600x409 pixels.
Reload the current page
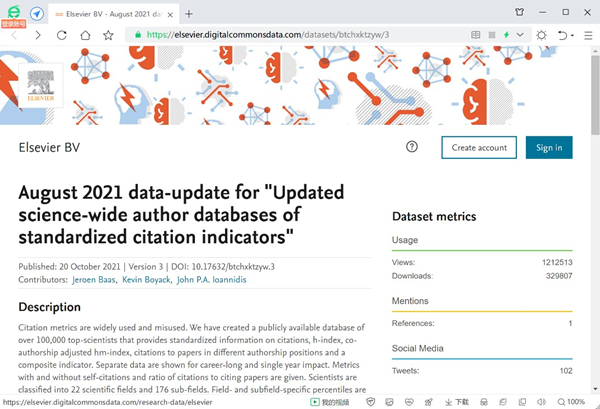(x=62, y=35)
